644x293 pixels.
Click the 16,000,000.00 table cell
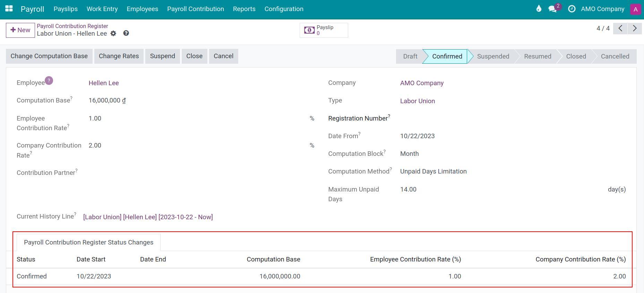[x=280, y=276]
